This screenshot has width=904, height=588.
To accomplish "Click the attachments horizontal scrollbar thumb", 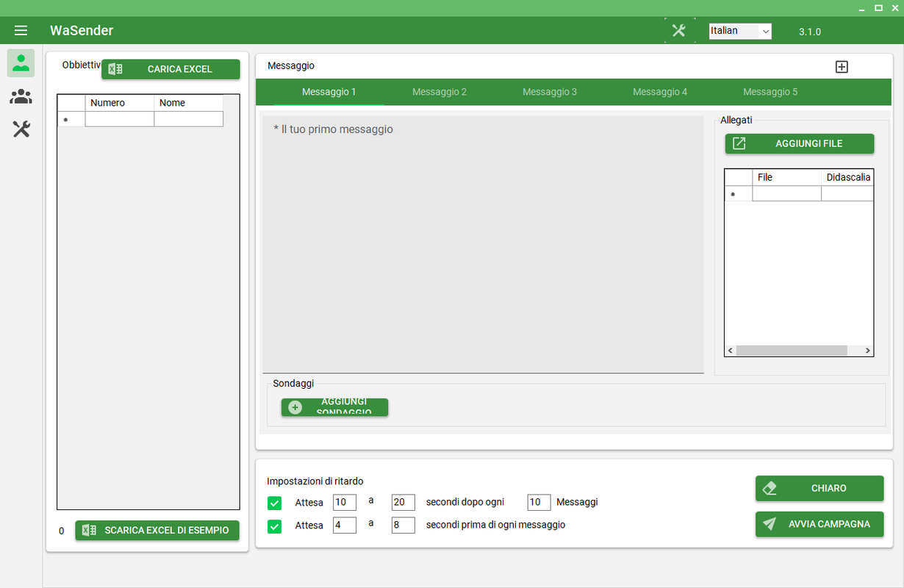I will tap(792, 351).
